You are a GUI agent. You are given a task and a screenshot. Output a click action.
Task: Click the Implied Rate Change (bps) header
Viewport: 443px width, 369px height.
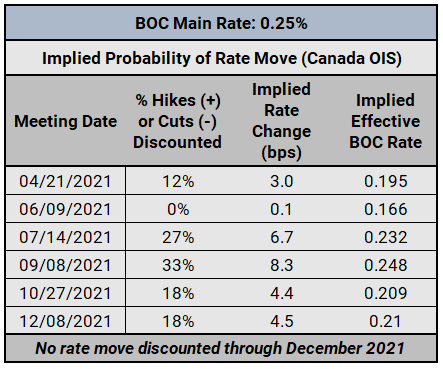tap(282, 121)
